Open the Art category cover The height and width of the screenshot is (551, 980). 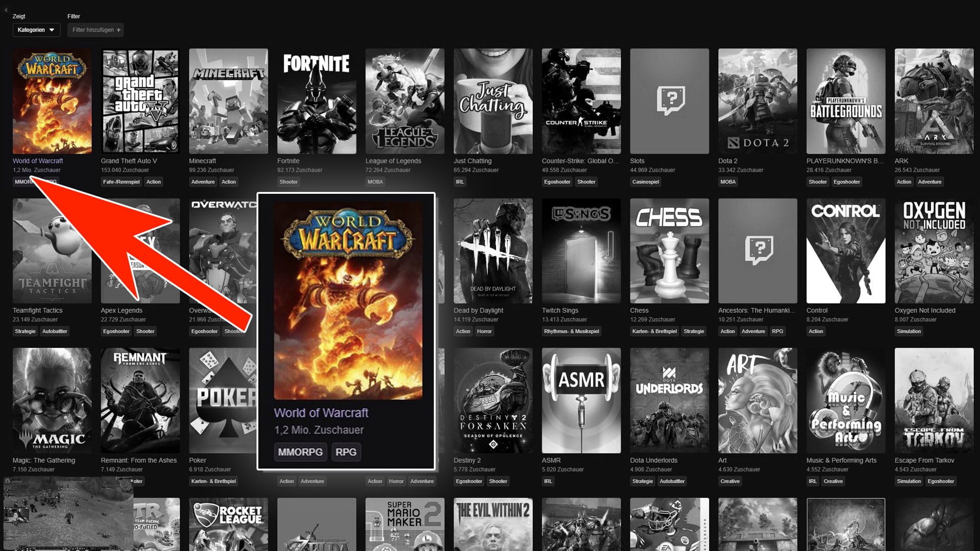coord(758,400)
